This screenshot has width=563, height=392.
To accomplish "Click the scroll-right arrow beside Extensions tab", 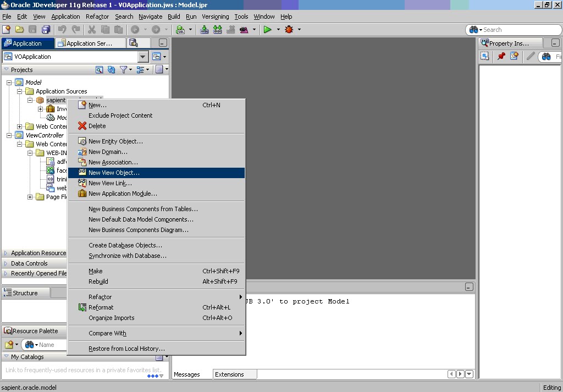I will pyautogui.click(x=460, y=374).
